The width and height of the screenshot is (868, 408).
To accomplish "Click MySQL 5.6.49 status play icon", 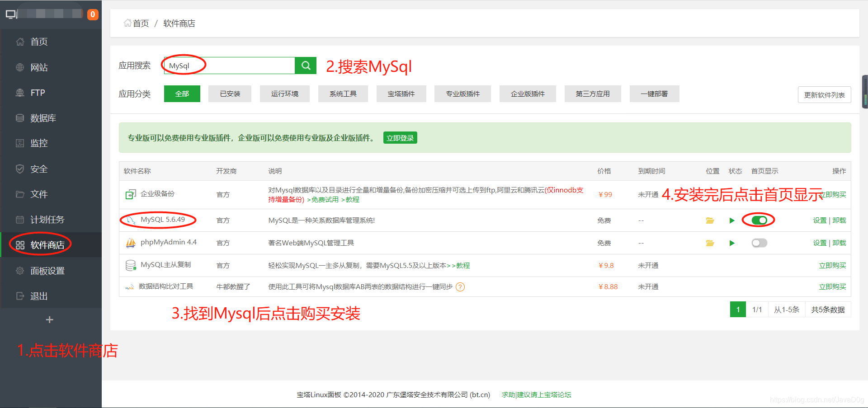I will 732,220.
